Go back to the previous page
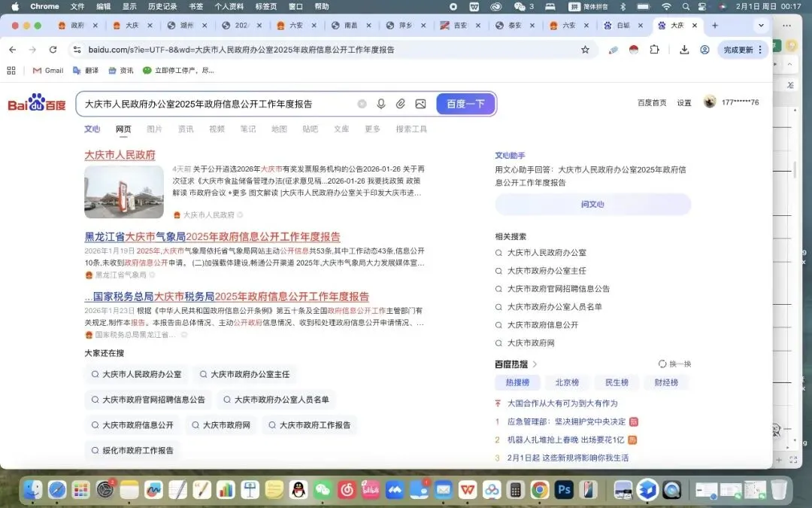812x508 pixels. 13,50
